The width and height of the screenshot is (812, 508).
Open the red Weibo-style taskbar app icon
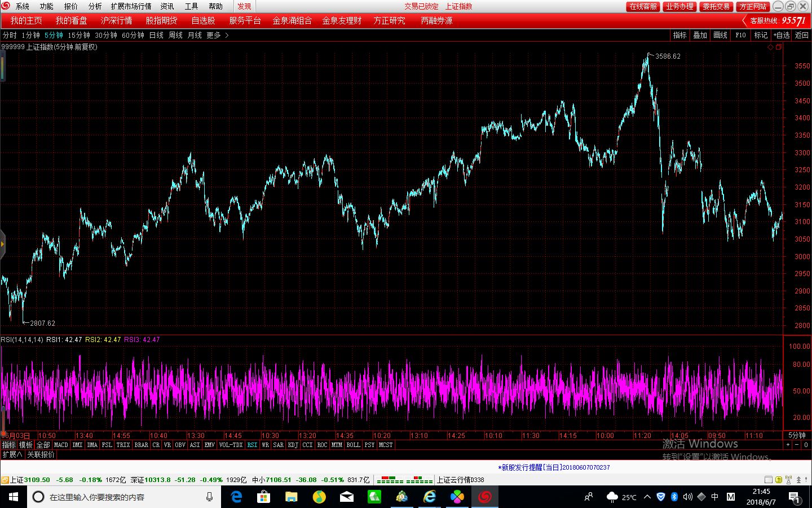click(x=484, y=497)
